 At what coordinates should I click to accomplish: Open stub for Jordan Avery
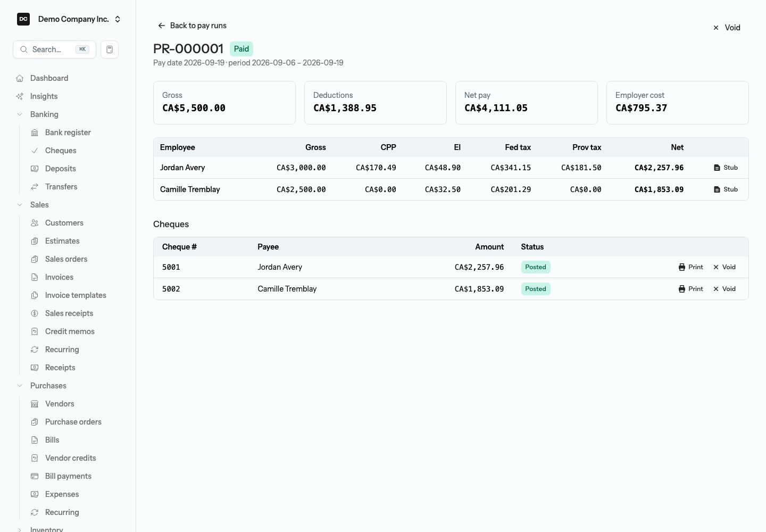tap(726, 168)
